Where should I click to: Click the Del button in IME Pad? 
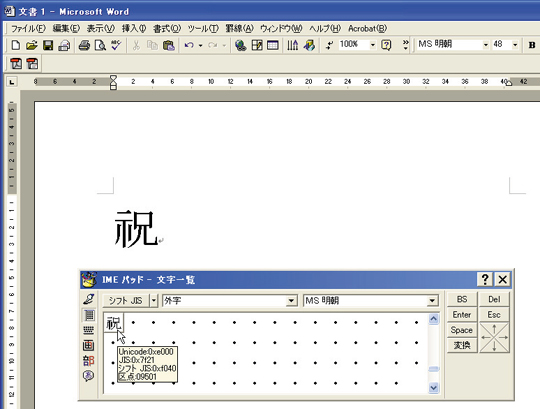tap(494, 299)
